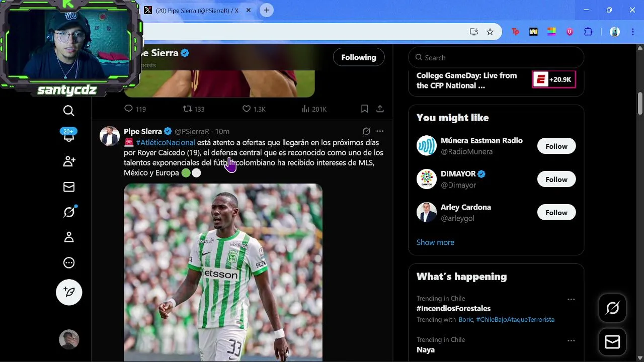Viewport: 644px width, 362px height.
Task: Click the @Dimayor handle text
Action: coord(458,185)
